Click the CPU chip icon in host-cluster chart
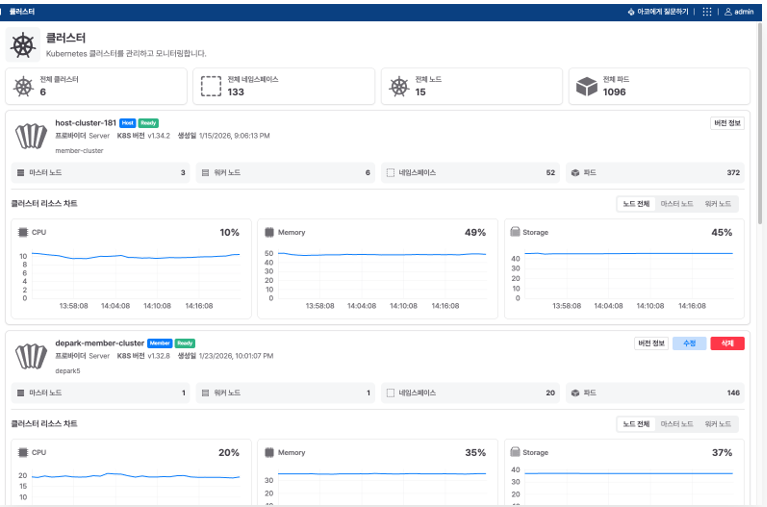Viewport: 767px width, 507px height. coord(23,232)
